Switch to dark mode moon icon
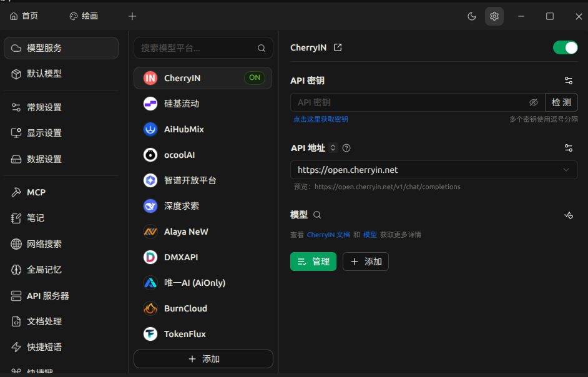This screenshot has height=377, width=588. tap(472, 16)
